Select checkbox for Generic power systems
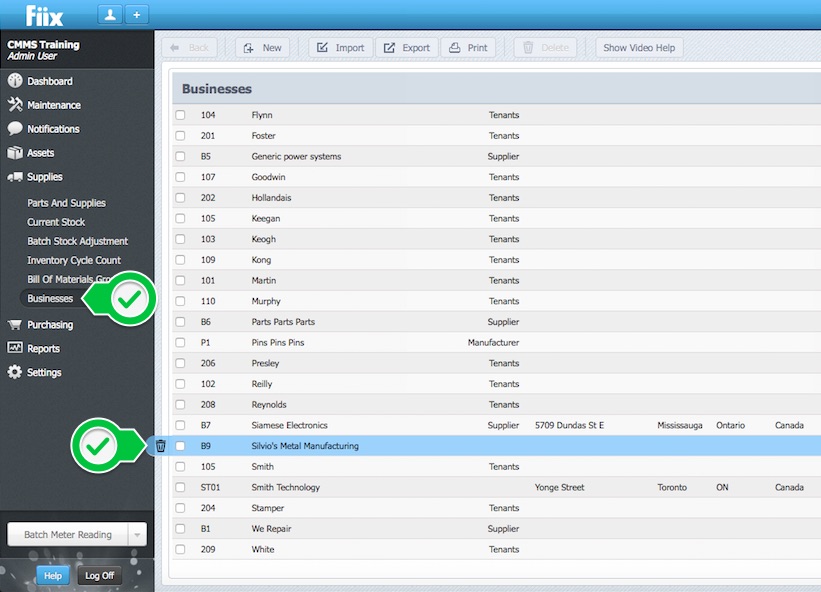The width and height of the screenshot is (821, 592). point(180,156)
